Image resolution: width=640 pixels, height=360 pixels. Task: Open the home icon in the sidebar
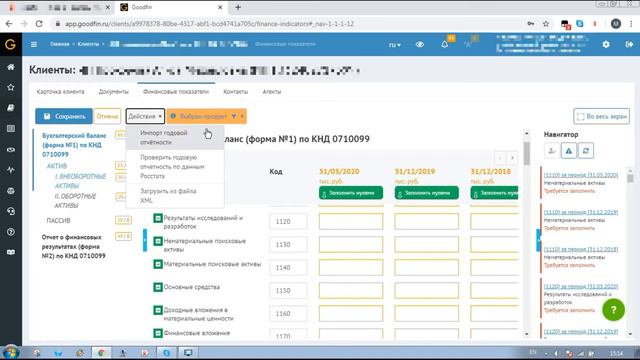pos(11,67)
